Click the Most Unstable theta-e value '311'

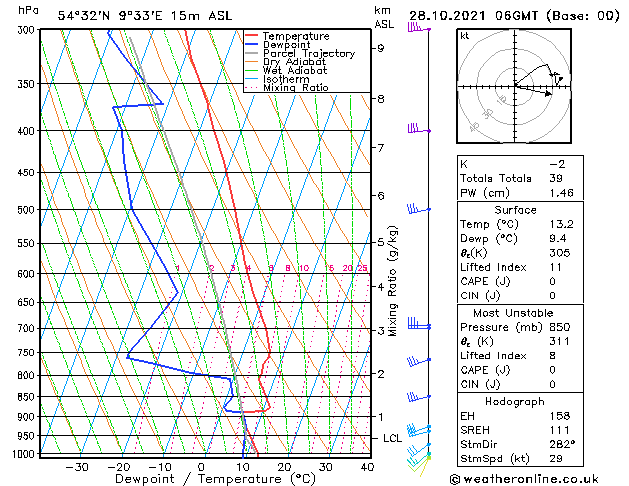click(560, 342)
